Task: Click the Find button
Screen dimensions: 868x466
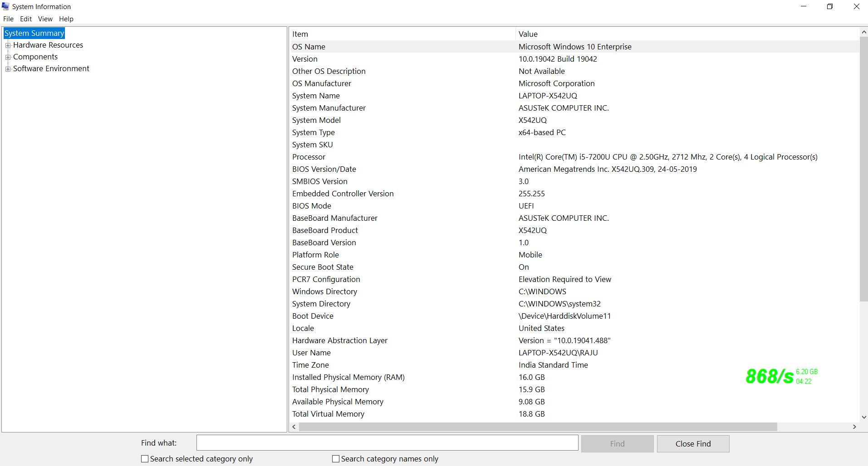Action: click(x=617, y=444)
